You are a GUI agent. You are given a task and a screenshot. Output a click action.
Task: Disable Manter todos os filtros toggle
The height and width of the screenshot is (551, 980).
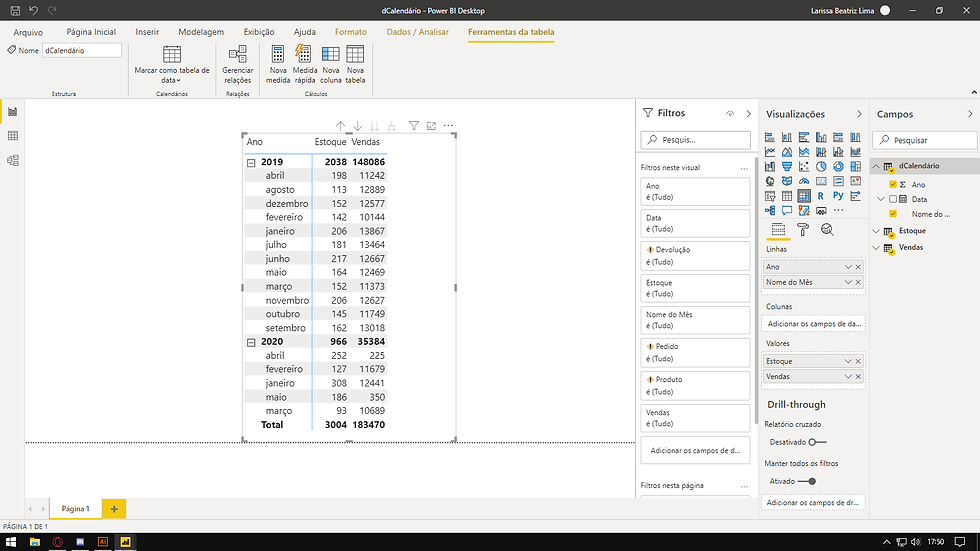[807, 481]
